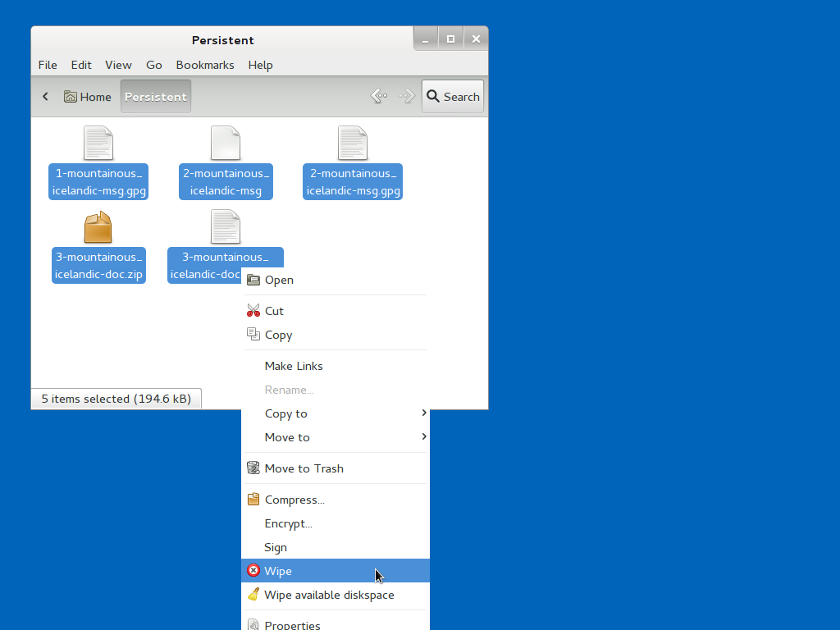Click the Search button
840x630 pixels.
coord(453,97)
